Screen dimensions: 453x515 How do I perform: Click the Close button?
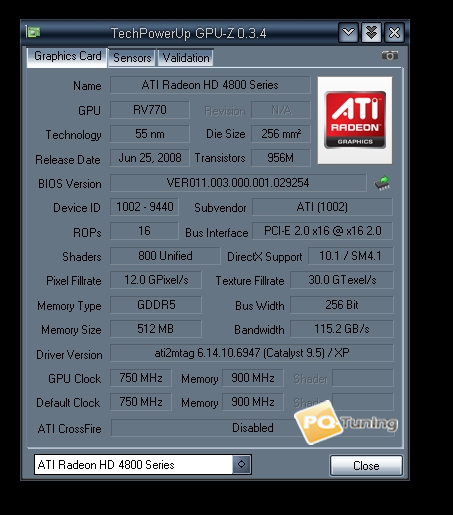[x=366, y=465]
